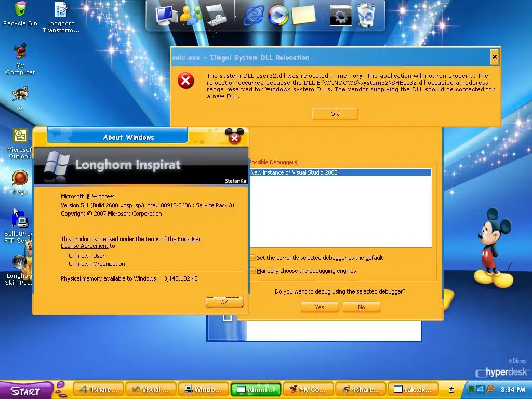Click the Possible Debuggers label
The width and height of the screenshot is (532, 399).
coord(274,162)
